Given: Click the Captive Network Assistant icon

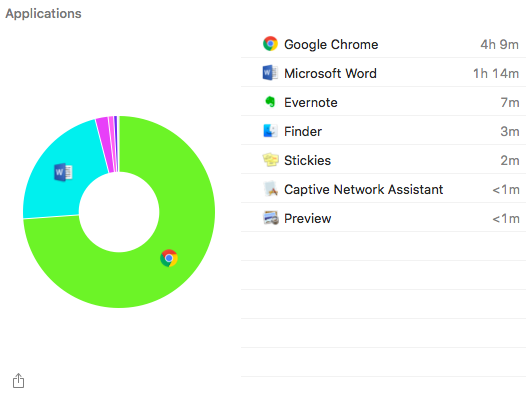Looking at the screenshot, I should (271, 189).
